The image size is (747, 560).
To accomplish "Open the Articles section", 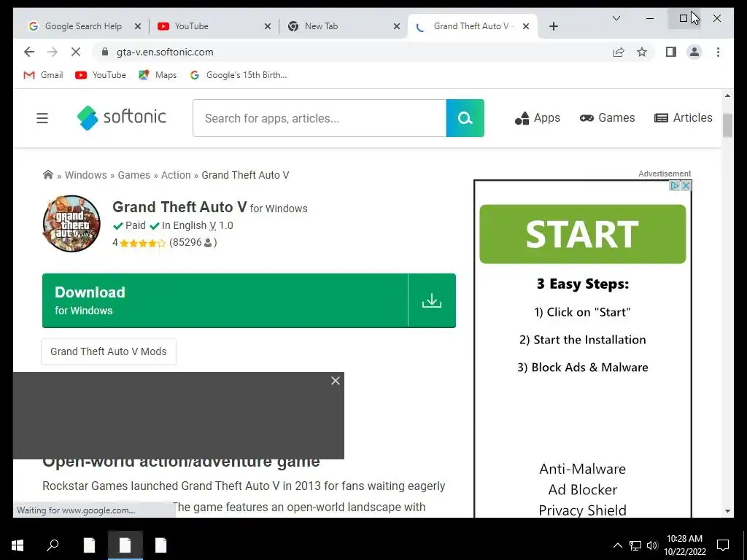I will tap(683, 117).
